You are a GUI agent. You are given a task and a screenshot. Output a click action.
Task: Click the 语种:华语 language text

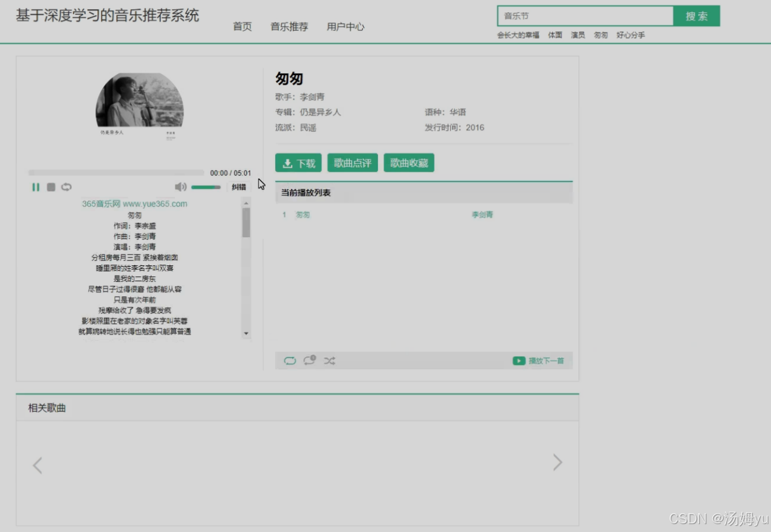click(x=445, y=112)
